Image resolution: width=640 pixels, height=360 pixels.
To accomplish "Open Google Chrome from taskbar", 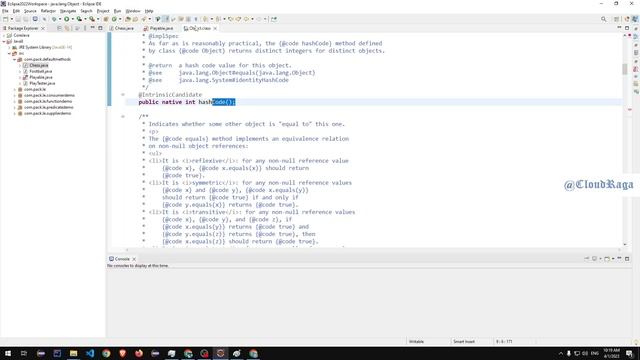I will pos(106,353).
